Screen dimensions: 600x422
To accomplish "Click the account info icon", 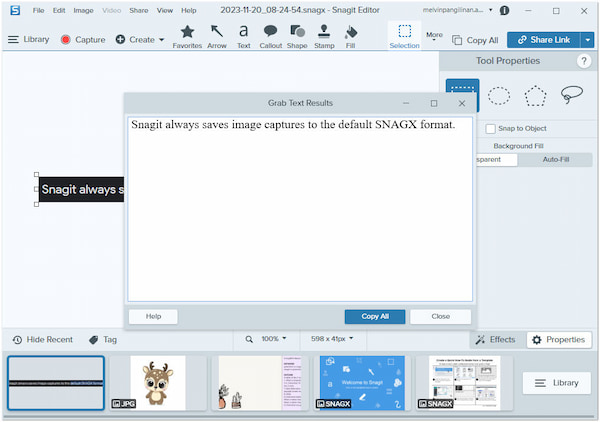I will pos(505,10).
